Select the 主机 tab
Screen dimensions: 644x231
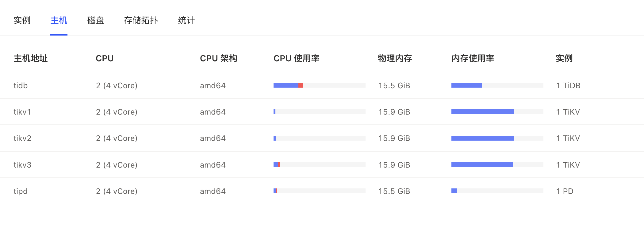(x=59, y=21)
